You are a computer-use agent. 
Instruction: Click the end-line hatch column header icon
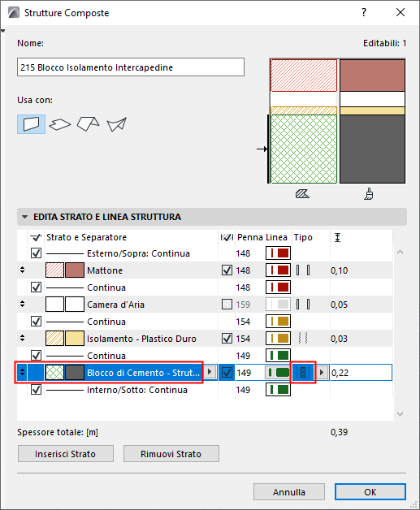227,237
